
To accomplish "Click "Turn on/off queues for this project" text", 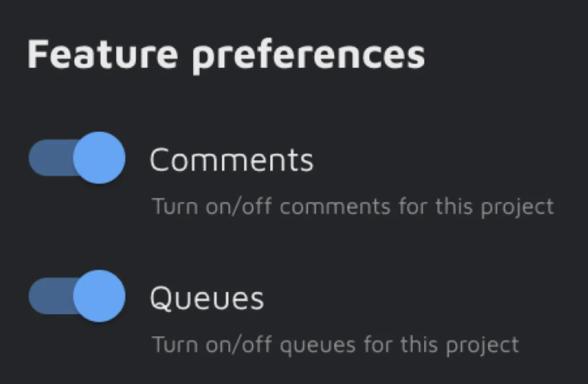I will pos(335,345).
